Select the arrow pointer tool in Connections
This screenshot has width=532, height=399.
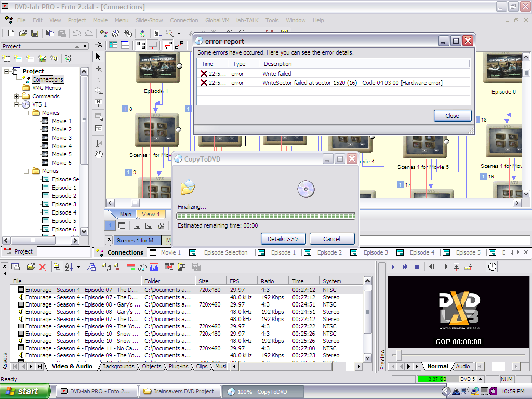click(98, 56)
